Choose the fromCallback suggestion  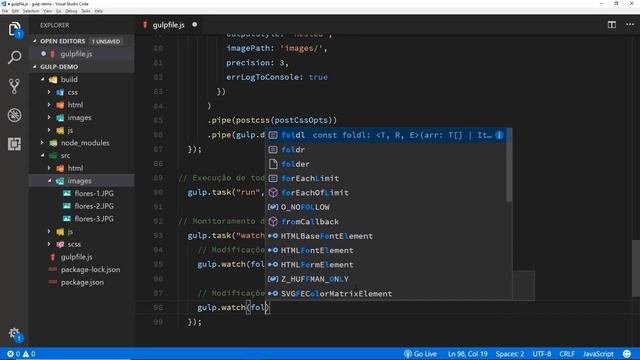387,222
